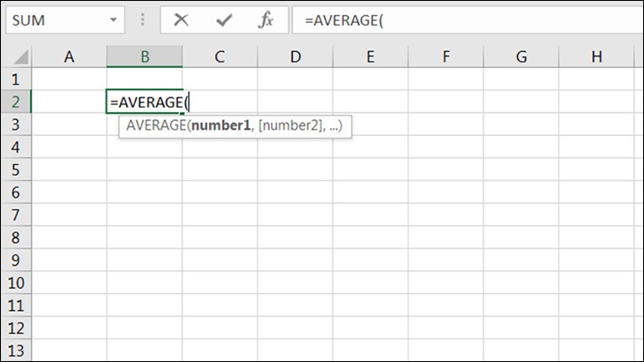This screenshot has height=362, width=644.
Task: Click cell B2 containing =AVERAGE(
Action: click(x=145, y=102)
